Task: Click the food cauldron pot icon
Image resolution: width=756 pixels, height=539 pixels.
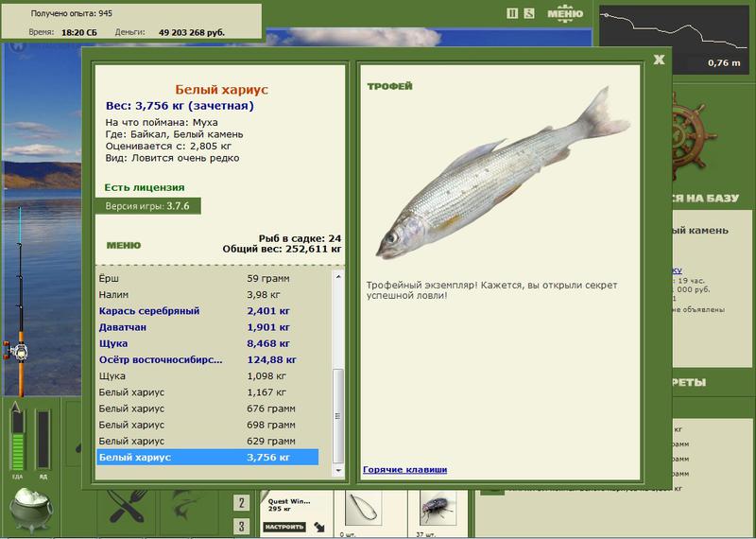Action: coord(31,508)
